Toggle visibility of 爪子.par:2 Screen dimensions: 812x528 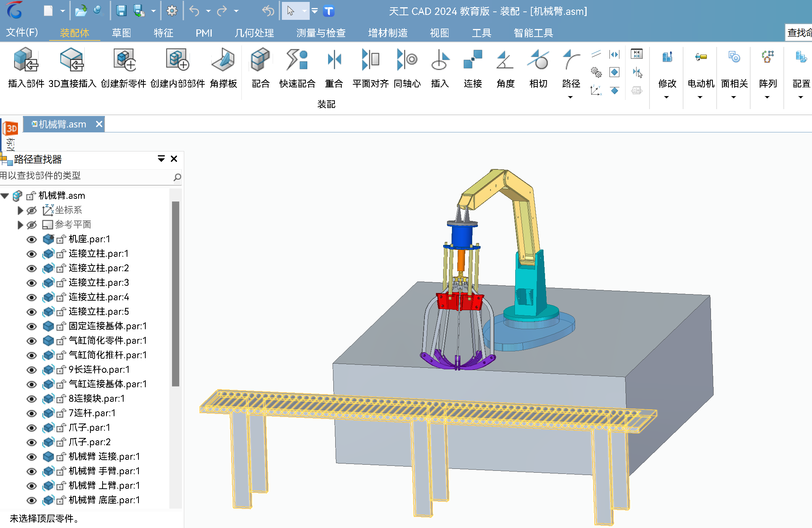[32, 443]
